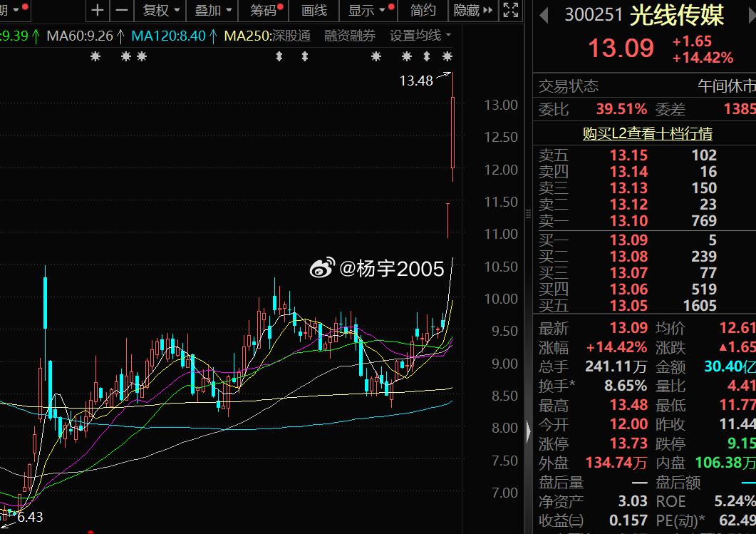Image resolution: width=756 pixels, height=534 pixels.
Task: Select the MA250 moving average label
Action: [247, 36]
